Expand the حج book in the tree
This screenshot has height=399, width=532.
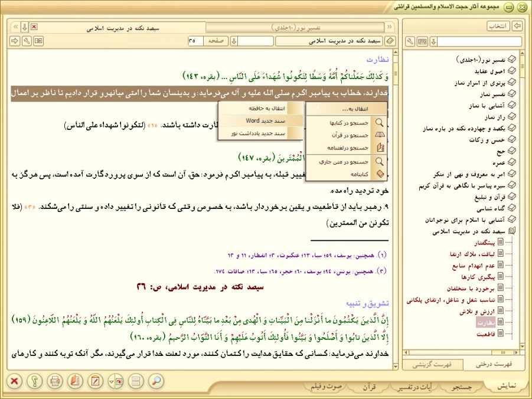(512, 151)
